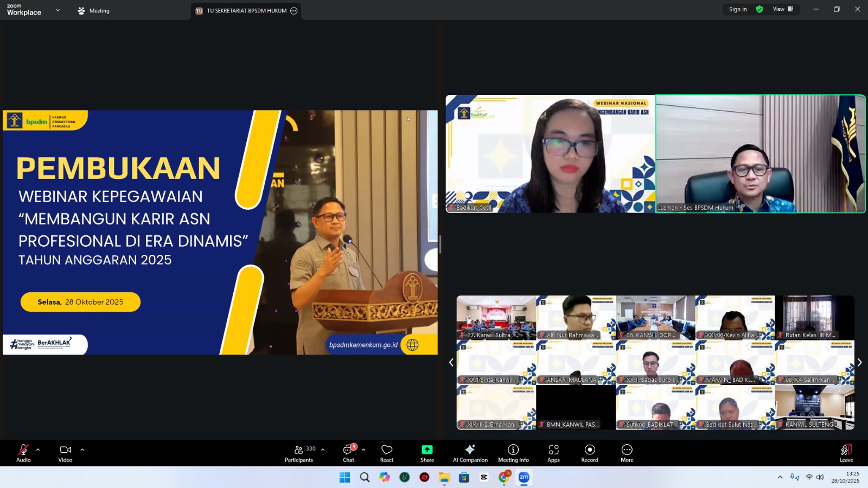Image resolution: width=868 pixels, height=488 pixels.
Task: Expand the Zoom Workplace dropdown arrow
Action: tap(58, 10)
